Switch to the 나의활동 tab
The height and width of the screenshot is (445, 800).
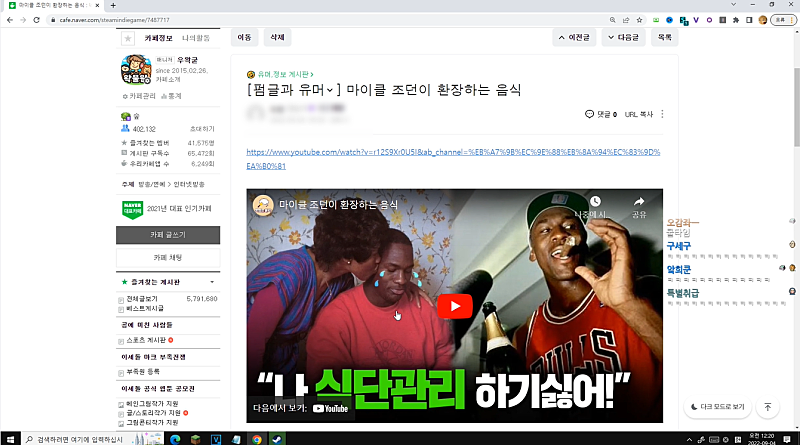(x=196, y=38)
